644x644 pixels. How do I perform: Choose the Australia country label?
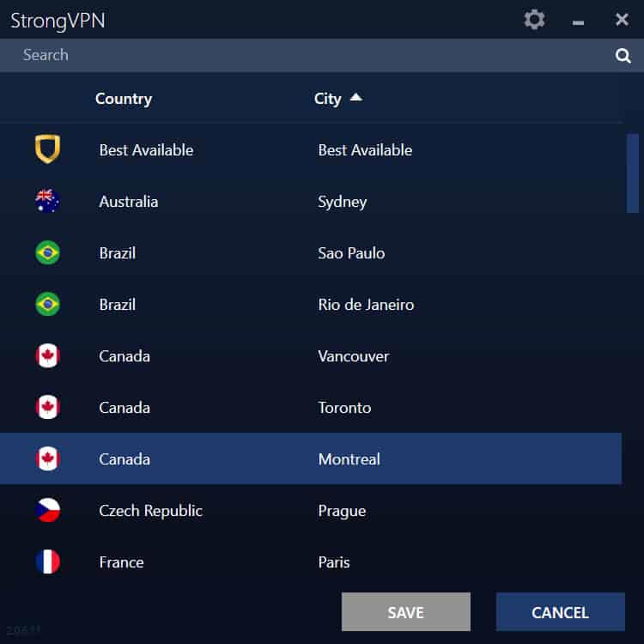coord(129,202)
